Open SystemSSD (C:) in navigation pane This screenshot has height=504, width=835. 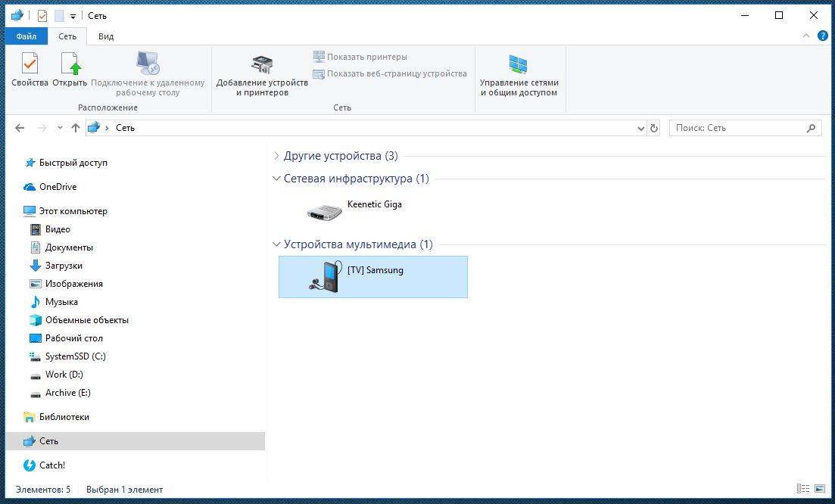pyautogui.click(x=75, y=356)
